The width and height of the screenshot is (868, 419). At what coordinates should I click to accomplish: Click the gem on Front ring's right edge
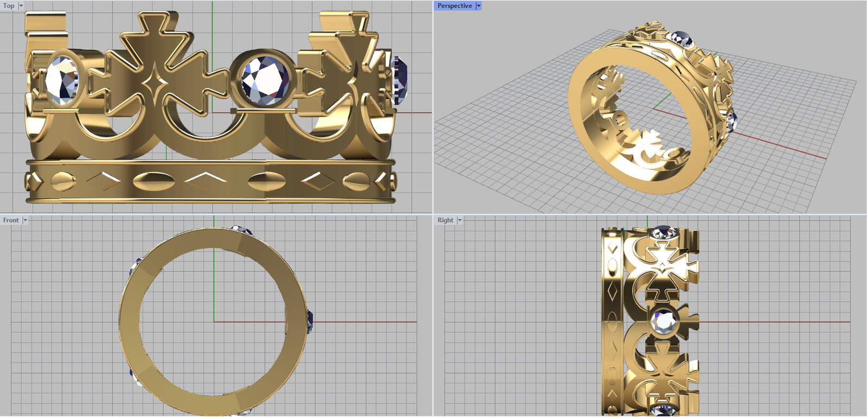click(x=310, y=321)
